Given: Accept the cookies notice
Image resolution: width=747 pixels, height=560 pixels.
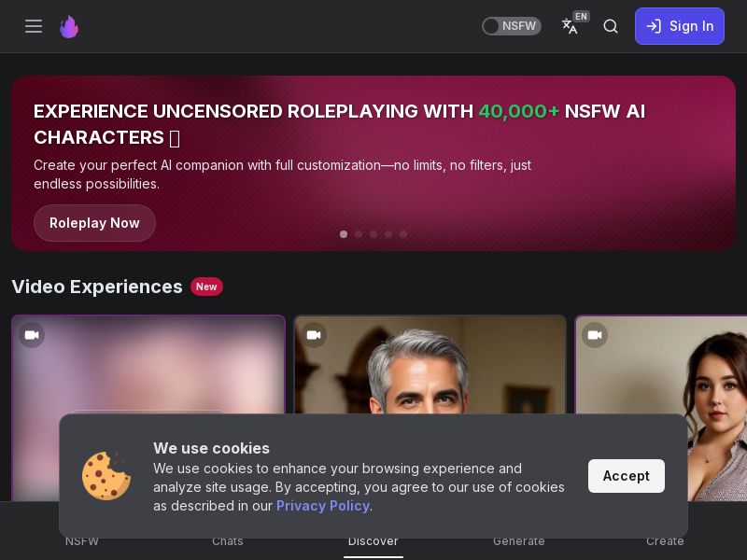Looking at the screenshot, I should 626,476.
